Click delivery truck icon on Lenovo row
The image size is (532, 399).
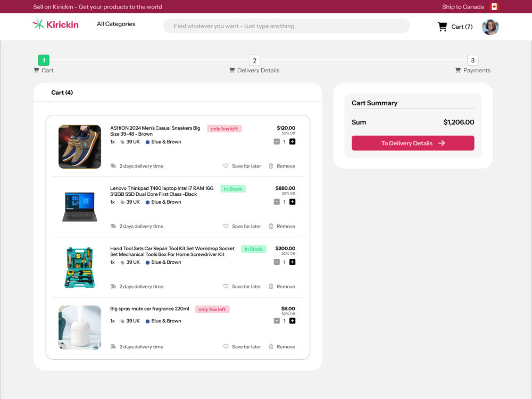tap(113, 226)
